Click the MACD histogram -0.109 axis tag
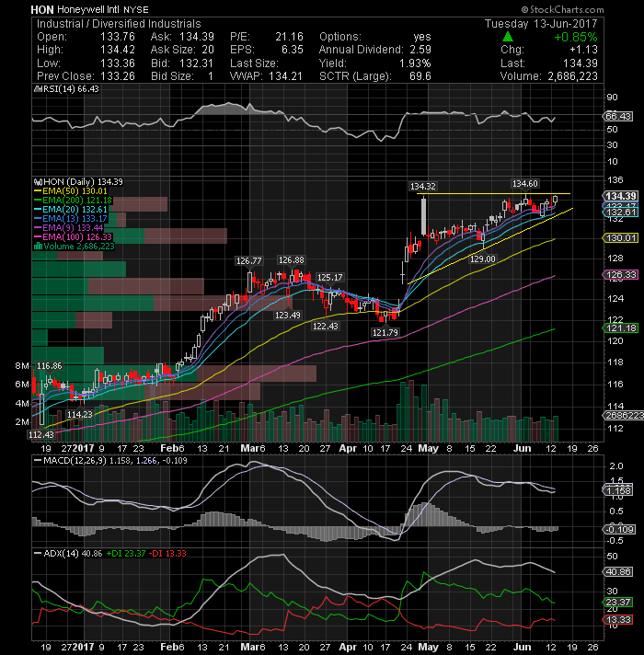 pyautogui.click(x=620, y=530)
